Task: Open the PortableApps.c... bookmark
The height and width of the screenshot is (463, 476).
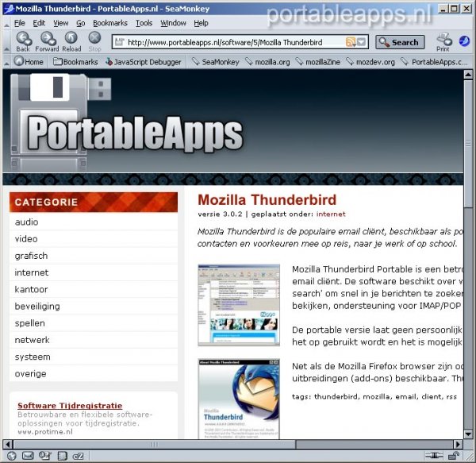Action: (434, 62)
